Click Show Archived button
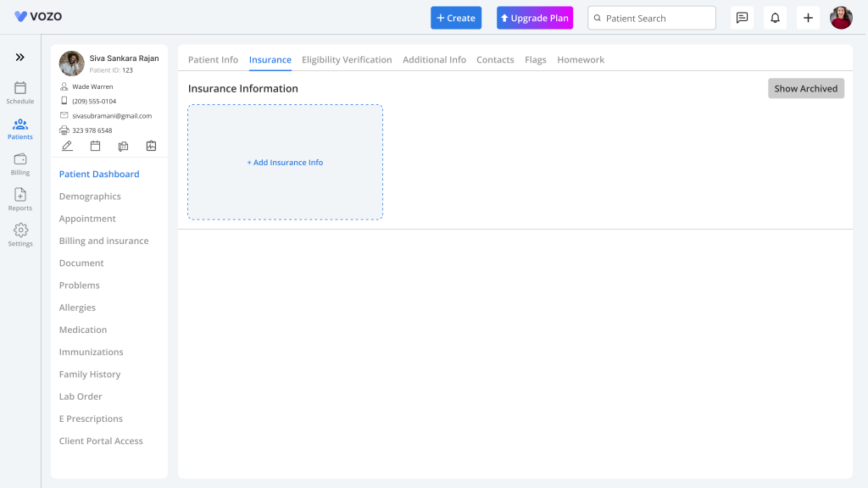Image resolution: width=868 pixels, height=488 pixels. pyautogui.click(x=806, y=88)
